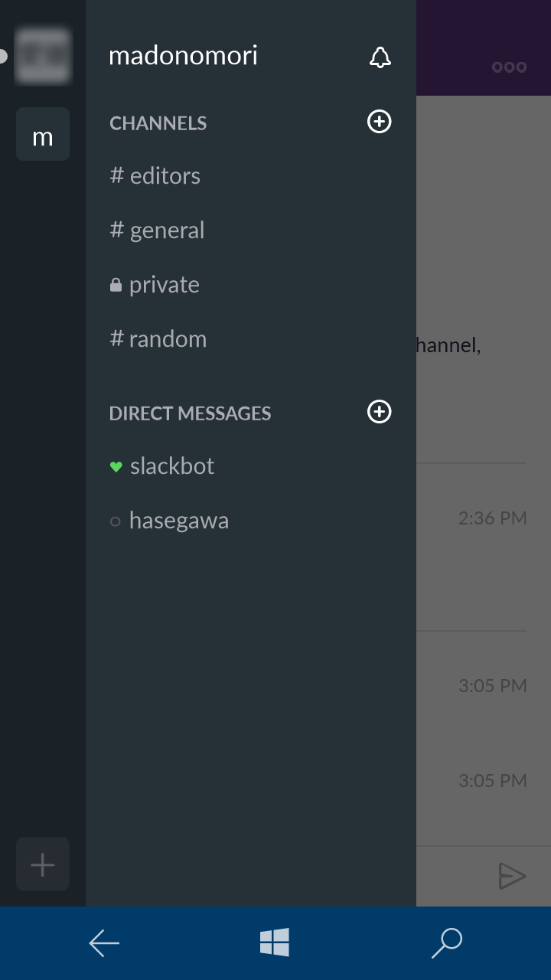Tap the DIRECT MESSAGES section header

pyautogui.click(x=190, y=413)
